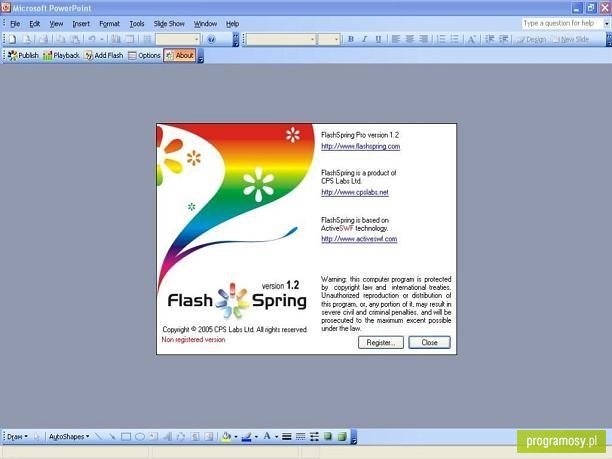The image size is (612, 459).
Task: Select the Line drawing tool
Action: click(x=98, y=436)
